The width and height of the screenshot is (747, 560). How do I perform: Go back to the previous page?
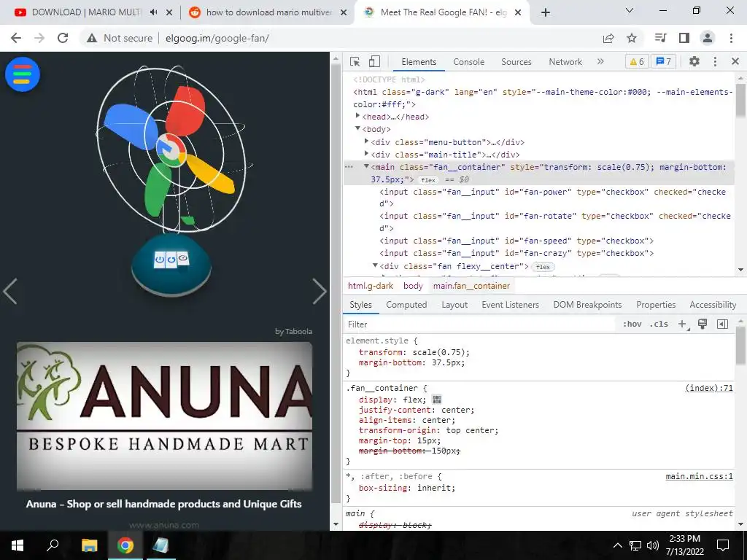pos(16,38)
